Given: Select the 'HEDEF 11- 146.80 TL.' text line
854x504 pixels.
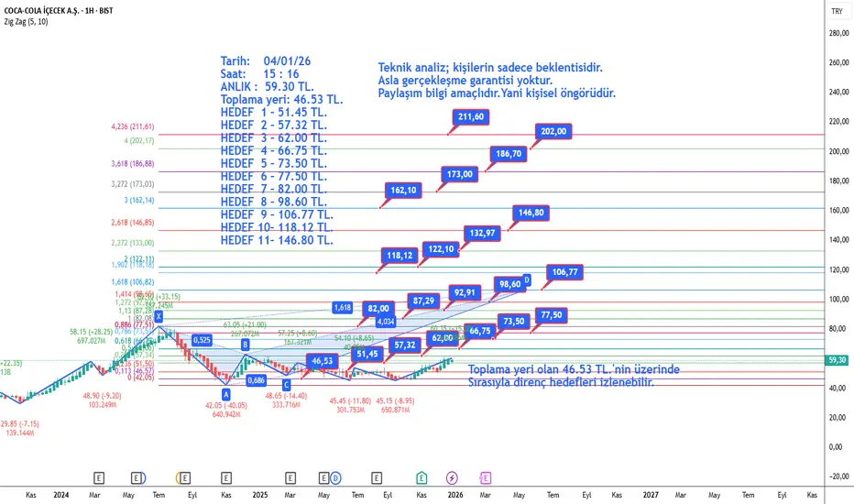Looking at the screenshot, I should pos(277,240).
